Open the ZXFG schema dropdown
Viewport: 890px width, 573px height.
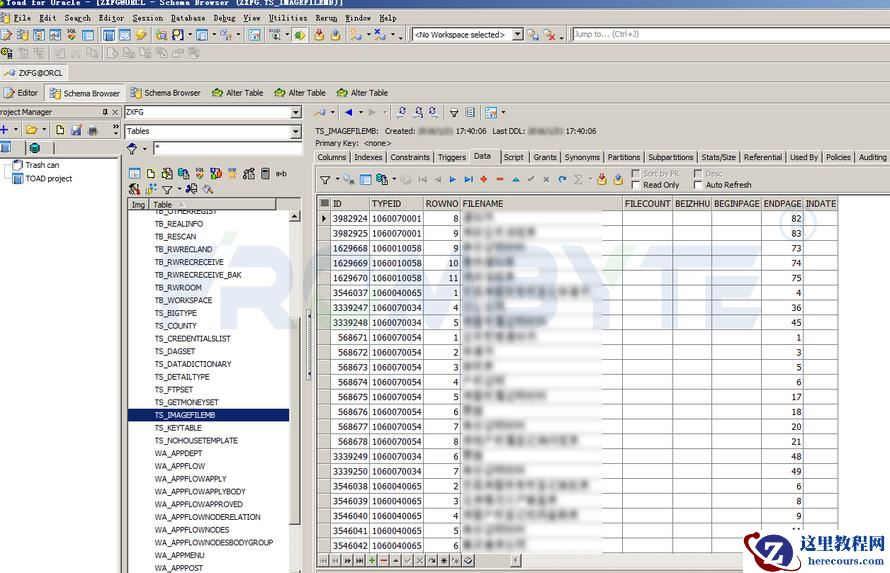pyautogui.click(x=296, y=113)
